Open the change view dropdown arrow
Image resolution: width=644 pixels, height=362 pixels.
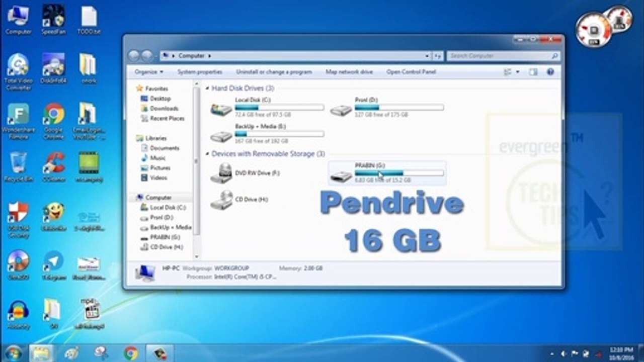(x=518, y=72)
